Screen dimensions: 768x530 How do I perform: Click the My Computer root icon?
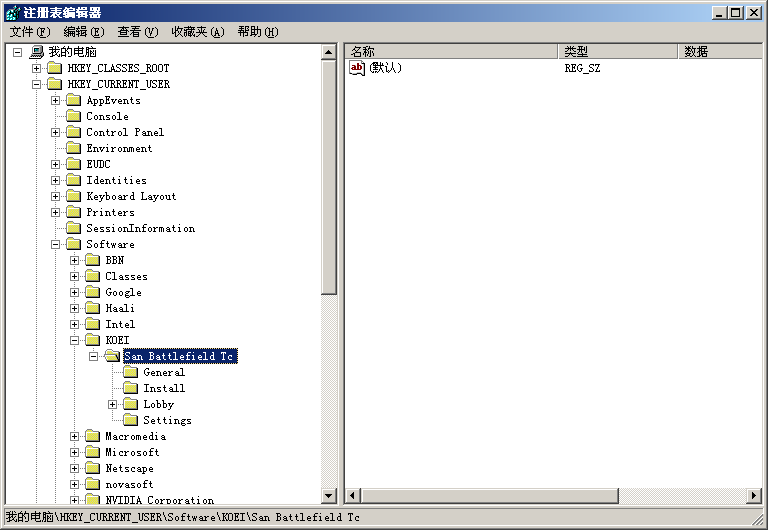point(37,52)
